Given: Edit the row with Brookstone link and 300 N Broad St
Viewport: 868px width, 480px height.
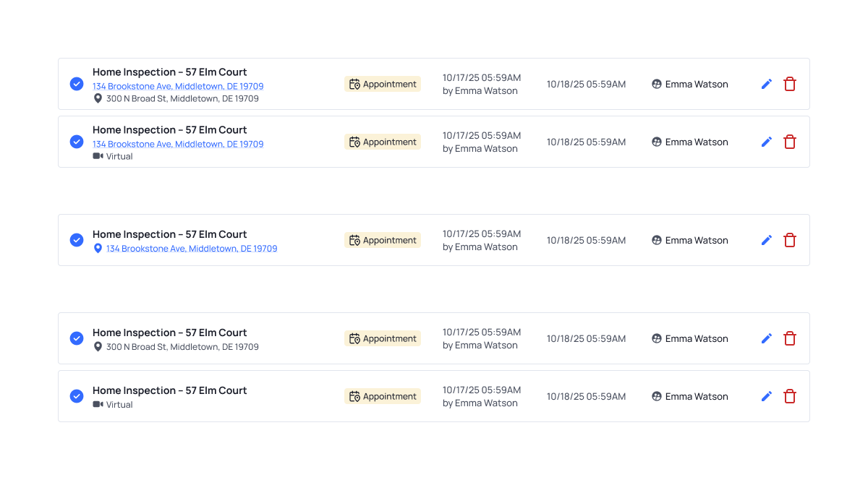Looking at the screenshot, I should (767, 84).
